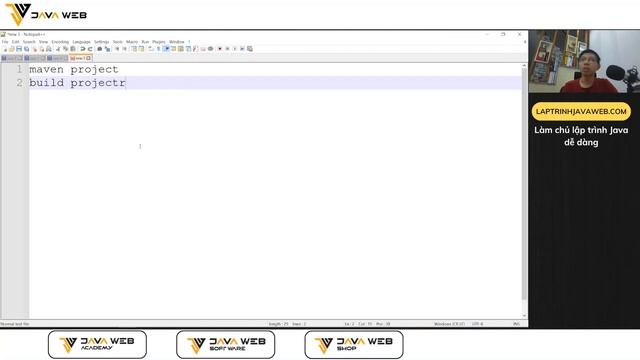640x360 pixels.
Task: Click the Replace toolbar icon
Action: pyautogui.click(x=108, y=49)
